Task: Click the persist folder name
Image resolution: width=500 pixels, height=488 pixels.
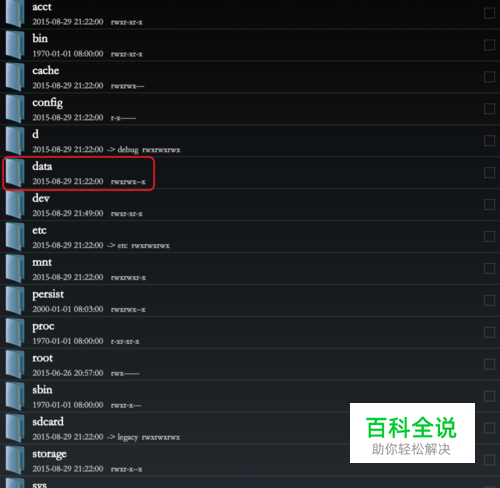Action: tap(48, 294)
